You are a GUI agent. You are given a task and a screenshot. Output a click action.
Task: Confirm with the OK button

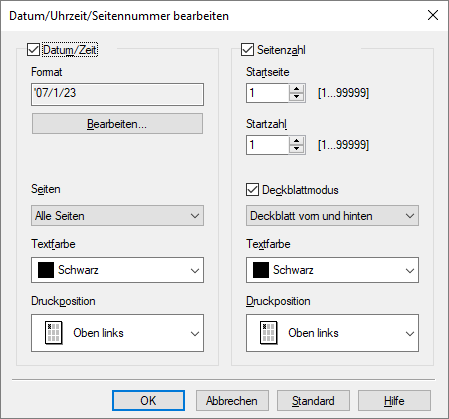click(x=148, y=401)
